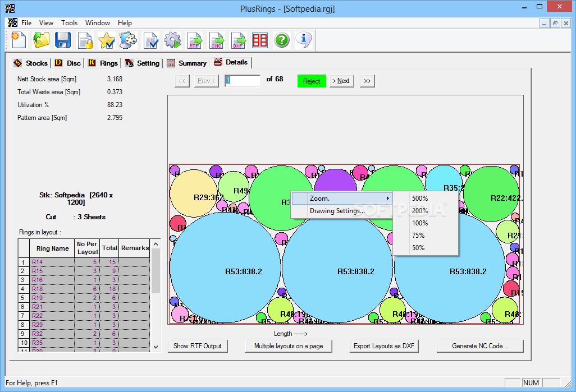Image resolution: width=576 pixels, height=392 pixels.
Task: Save the project with the floppy disk icon
Action: [x=63, y=40]
